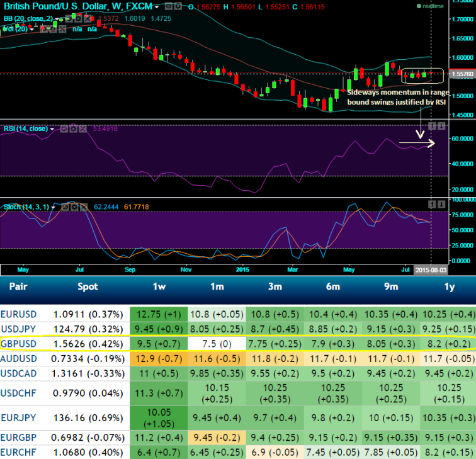Delete the Stoch (14, 3, 1) indicator
The width and height of the screenshot is (476, 459).
pos(84,207)
